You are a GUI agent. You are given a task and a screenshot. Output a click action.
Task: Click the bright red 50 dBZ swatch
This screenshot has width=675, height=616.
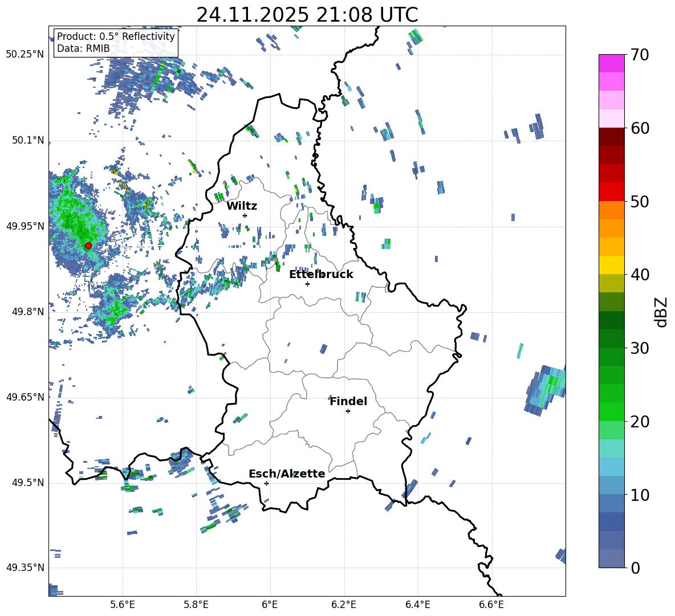coord(611,192)
